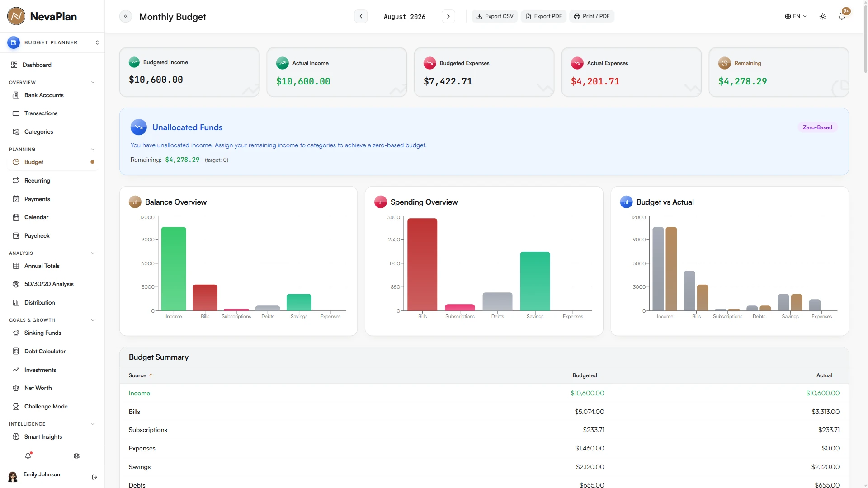The image size is (868, 488).
Task: Click the Unallocated Funds round icon
Action: (139, 127)
